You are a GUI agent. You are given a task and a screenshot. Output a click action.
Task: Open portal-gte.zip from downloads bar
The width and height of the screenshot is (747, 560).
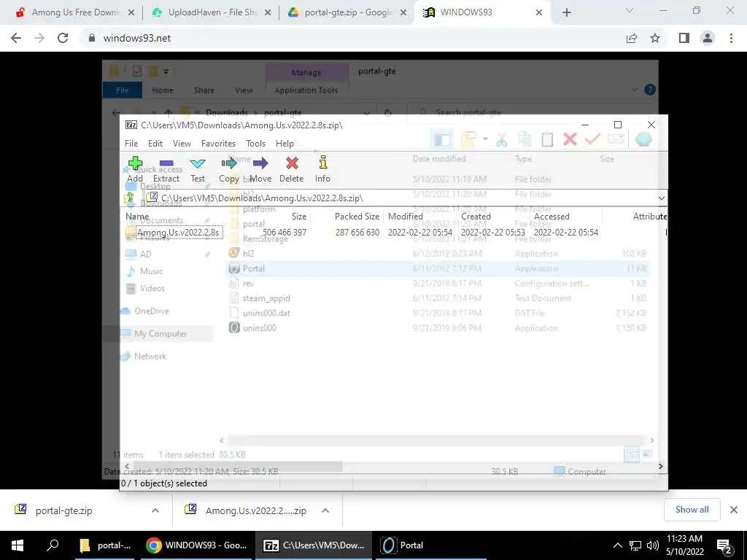tap(64, 510)
